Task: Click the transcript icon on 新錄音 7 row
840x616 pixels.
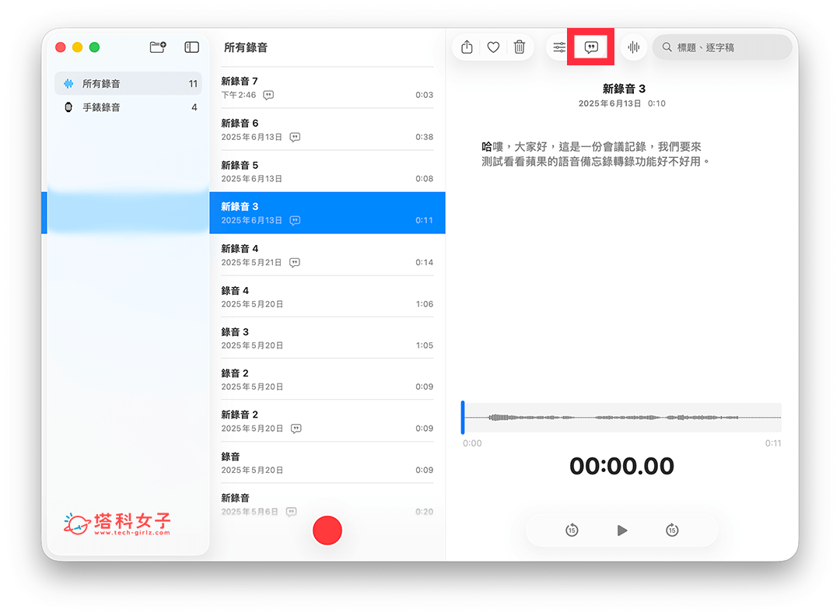Action: pyautogui.click(x=268, y=96)
